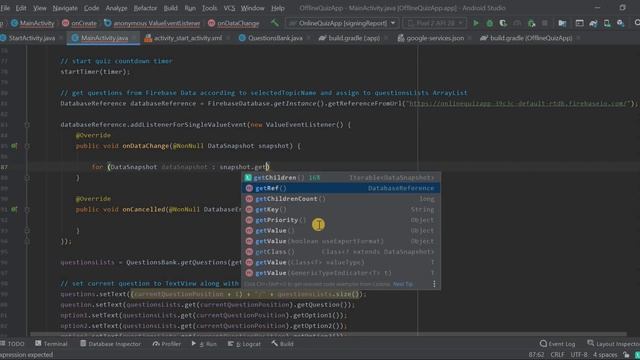640x360 pixels.
Task: Open the Logcat tool window
Action: coord(244,344)
